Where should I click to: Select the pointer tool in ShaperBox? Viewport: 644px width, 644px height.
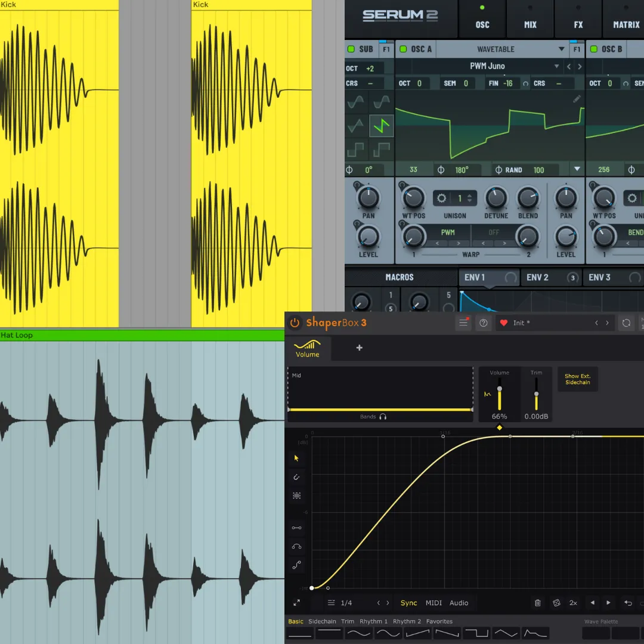(296, 458)
